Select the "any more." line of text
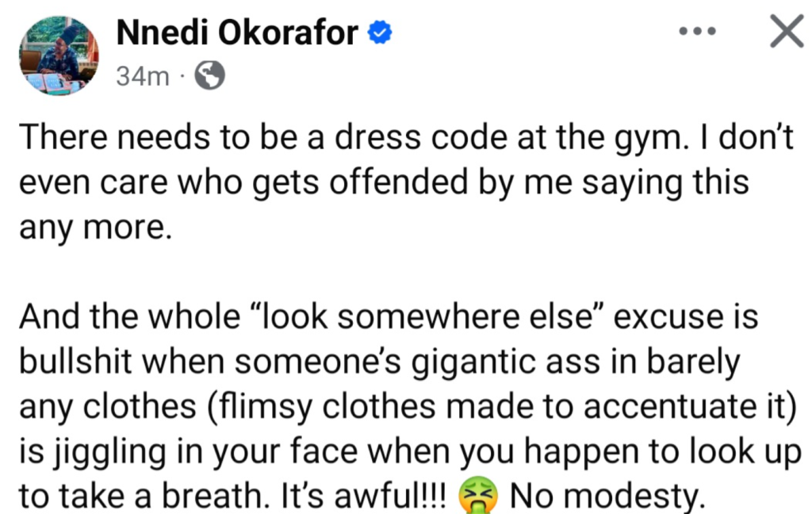The width and height of the screenshot is (812, 514). click(x=94, y=228)
